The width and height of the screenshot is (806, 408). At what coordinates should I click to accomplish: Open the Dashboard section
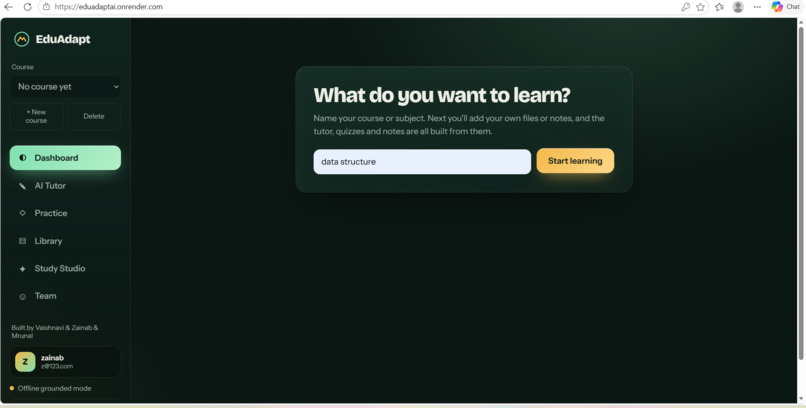click(65, 158)
